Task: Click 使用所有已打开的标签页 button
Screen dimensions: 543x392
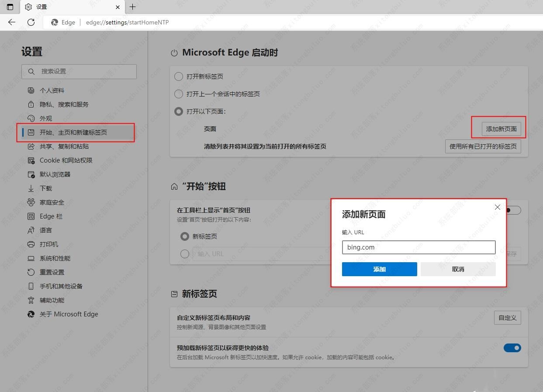Action: pyautogui.click(x=483, y=146)
